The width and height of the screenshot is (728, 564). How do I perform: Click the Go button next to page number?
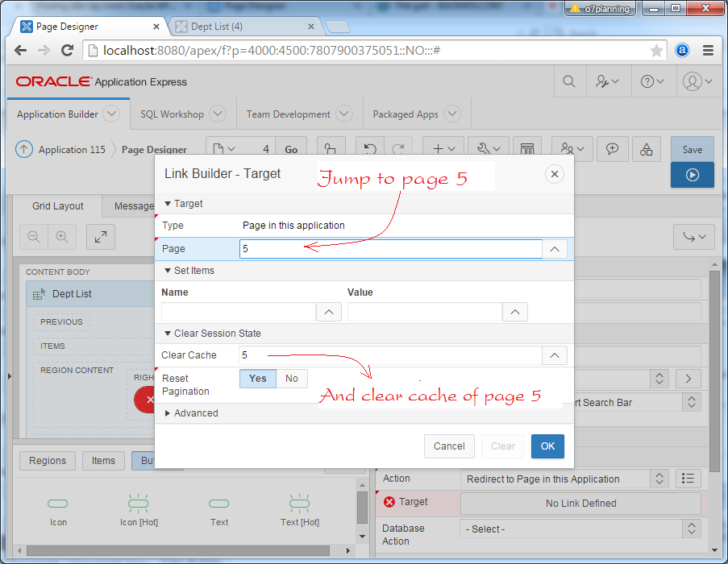pyautogui.click(x=291, y=149)
